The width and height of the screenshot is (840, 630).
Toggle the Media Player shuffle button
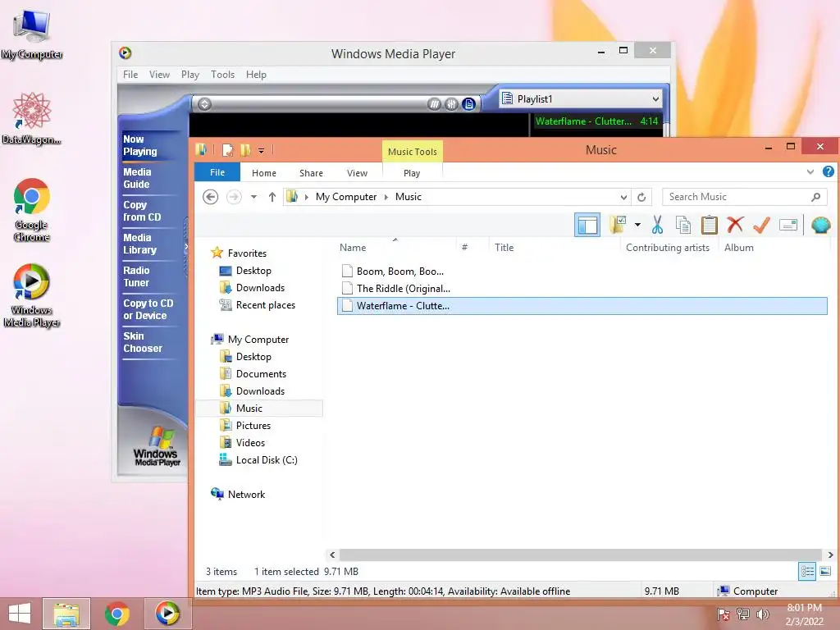434,104
